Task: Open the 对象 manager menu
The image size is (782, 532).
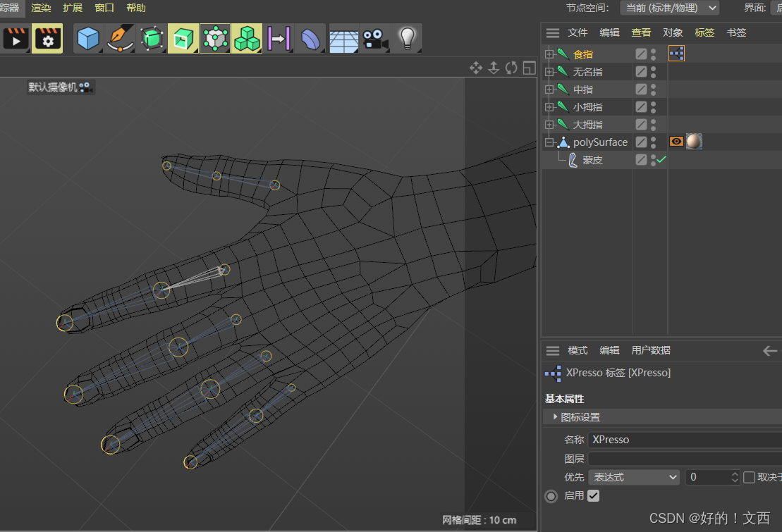Action: click(673, 32)
